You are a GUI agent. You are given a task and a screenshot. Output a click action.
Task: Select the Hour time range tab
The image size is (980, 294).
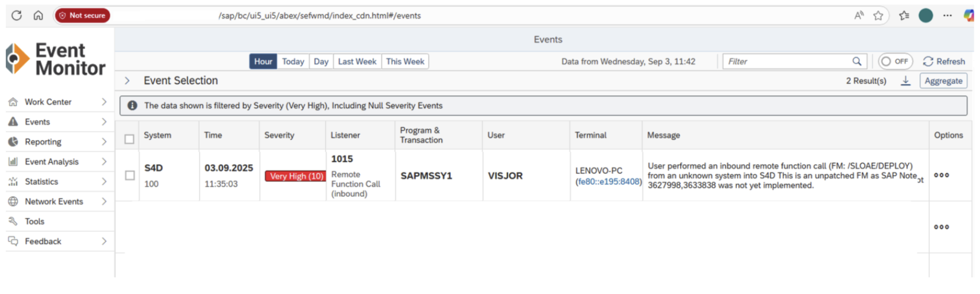pyautogui.click(x=263, y=62)
